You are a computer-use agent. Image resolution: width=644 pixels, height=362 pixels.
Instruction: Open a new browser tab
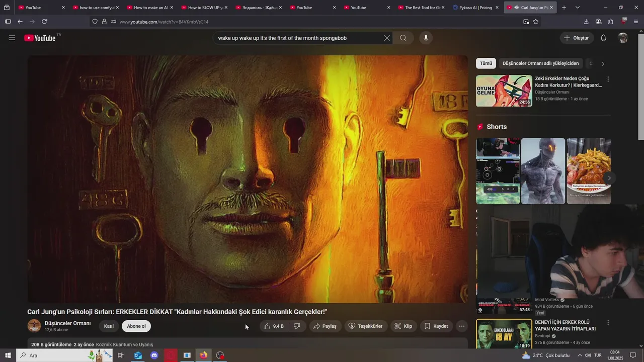(x=564, y=8)
